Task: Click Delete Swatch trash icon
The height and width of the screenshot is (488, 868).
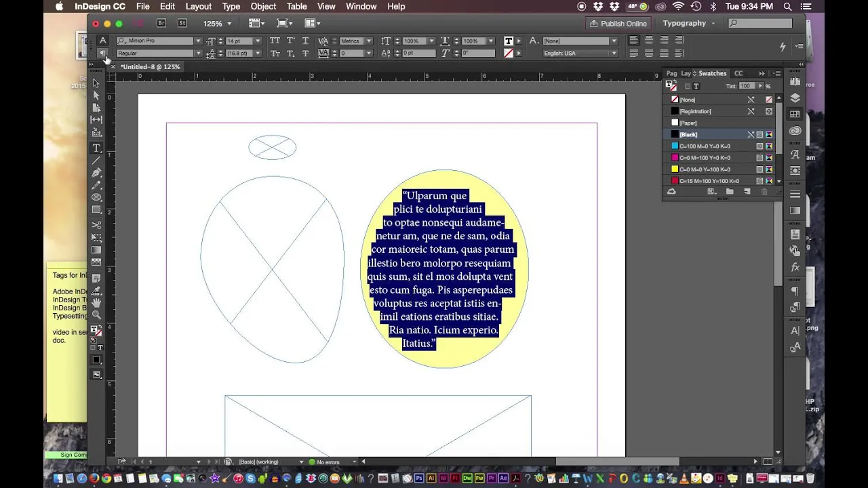Action: [764, 192]
